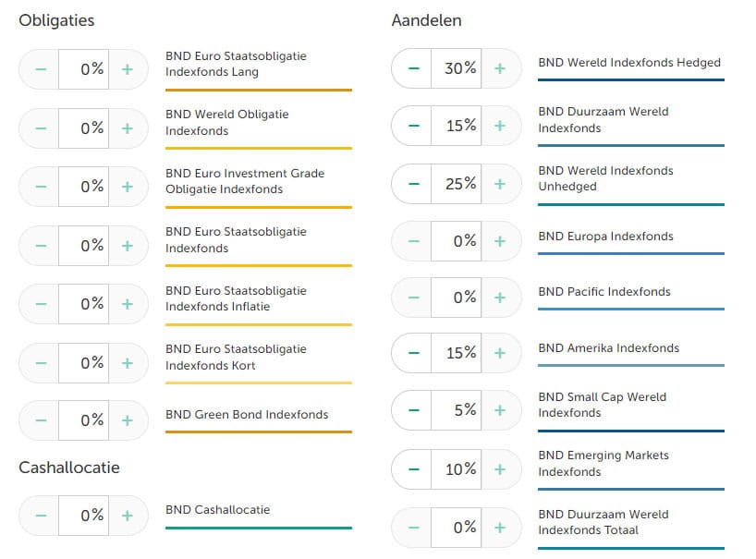Open BND Green Bond Indexfonds fund name
756x559 pixels.
(247, 414)
